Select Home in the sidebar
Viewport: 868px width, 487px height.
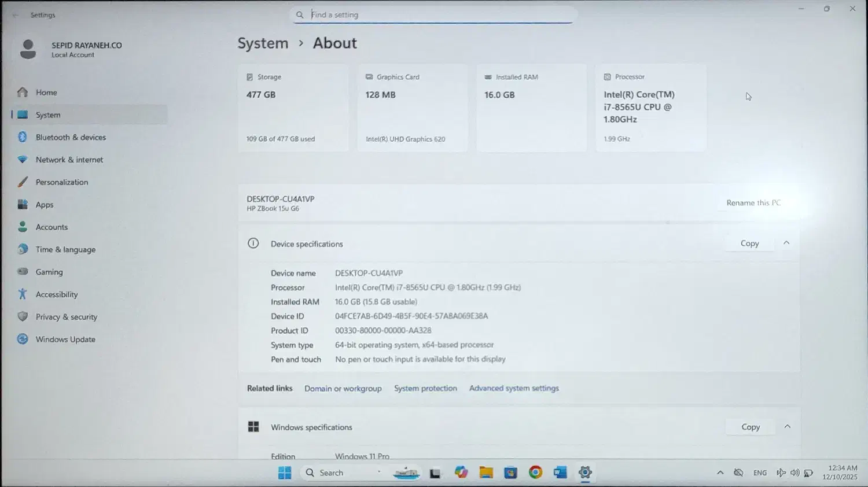[46, 92]
